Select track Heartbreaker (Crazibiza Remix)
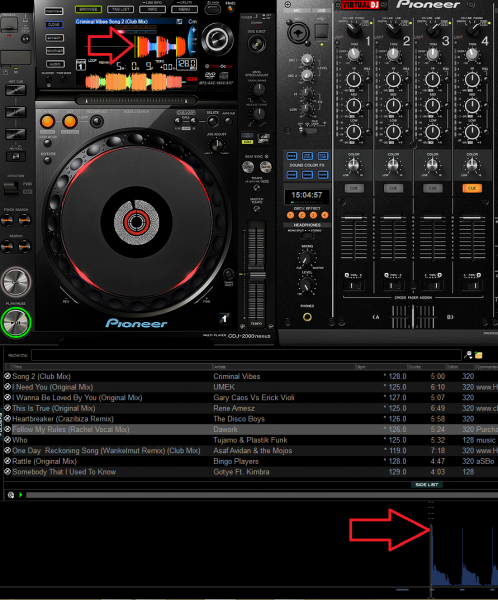This screenshot has width=498, height=600. (x=251, y=419)
